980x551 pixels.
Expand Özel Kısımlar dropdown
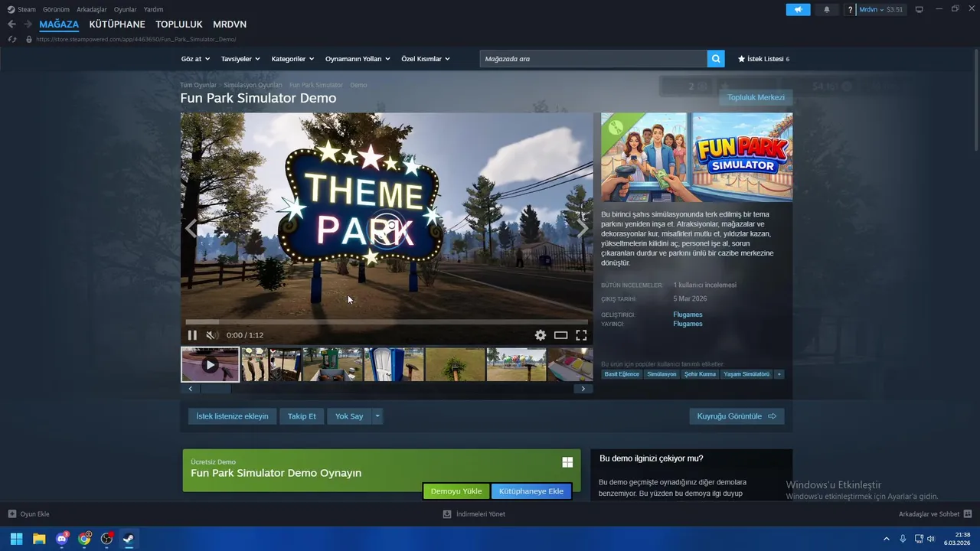pyautogui.click(x=426, y=59)
